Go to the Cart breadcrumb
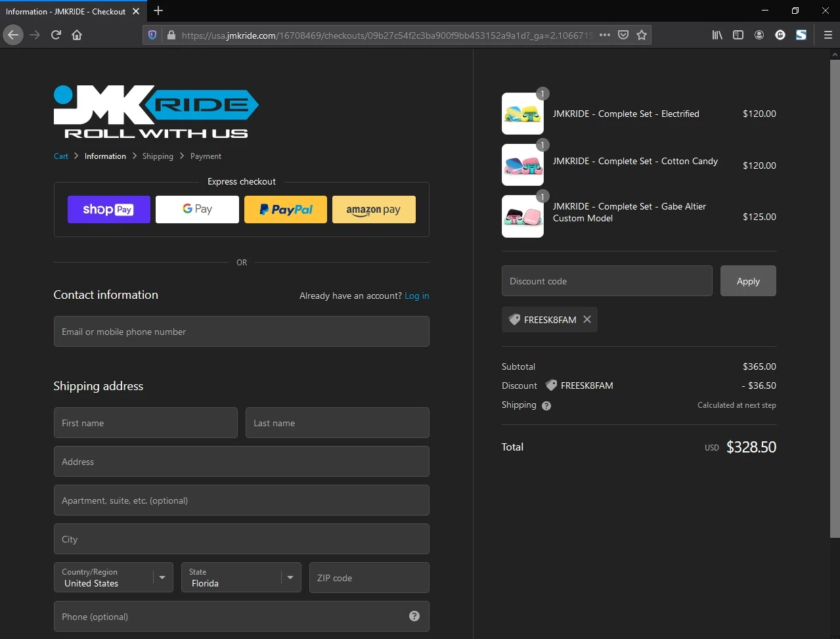The height and width of the screenshot is (639, 840). click(61, 156)
